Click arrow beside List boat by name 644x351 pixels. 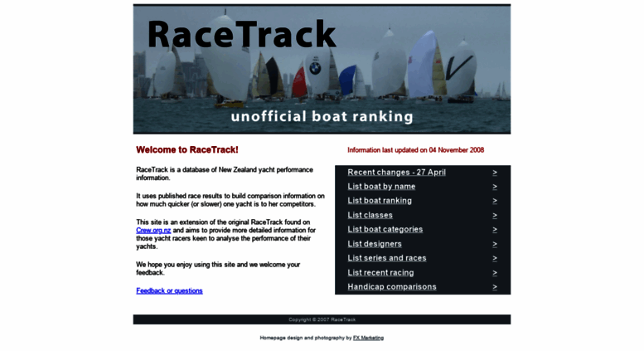(x=495, y=187)
